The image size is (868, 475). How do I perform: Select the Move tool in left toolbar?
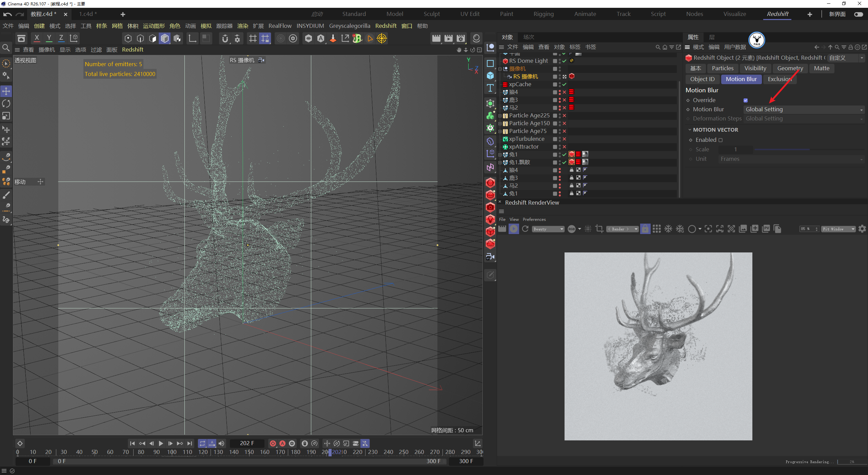6,91
